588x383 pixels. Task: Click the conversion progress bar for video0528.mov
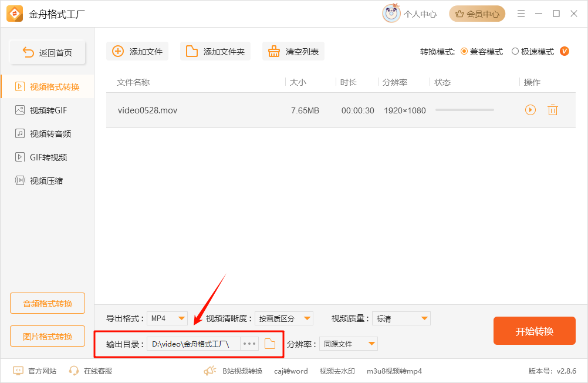465,110
